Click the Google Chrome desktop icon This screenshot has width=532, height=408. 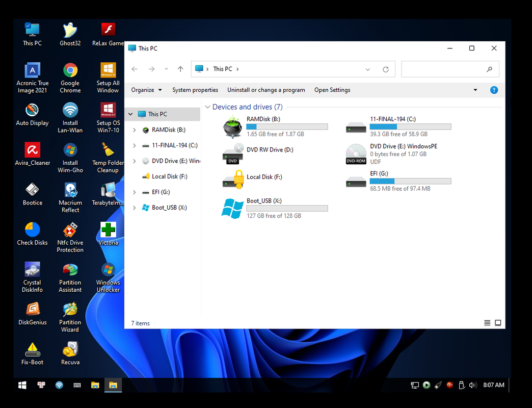(70, 78)
